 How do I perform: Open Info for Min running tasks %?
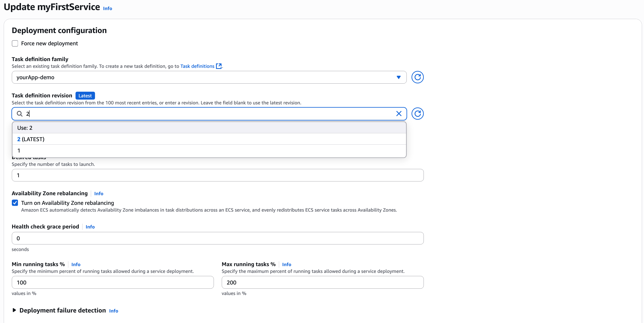(76, 265)
